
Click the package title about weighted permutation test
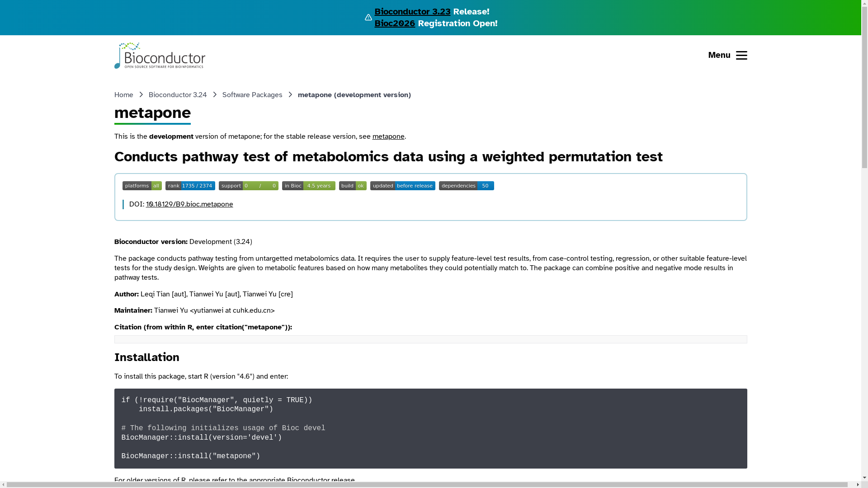388,157
